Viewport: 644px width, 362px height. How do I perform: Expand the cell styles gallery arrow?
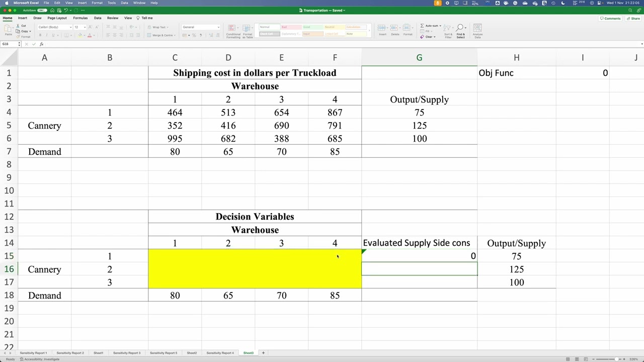369,31
